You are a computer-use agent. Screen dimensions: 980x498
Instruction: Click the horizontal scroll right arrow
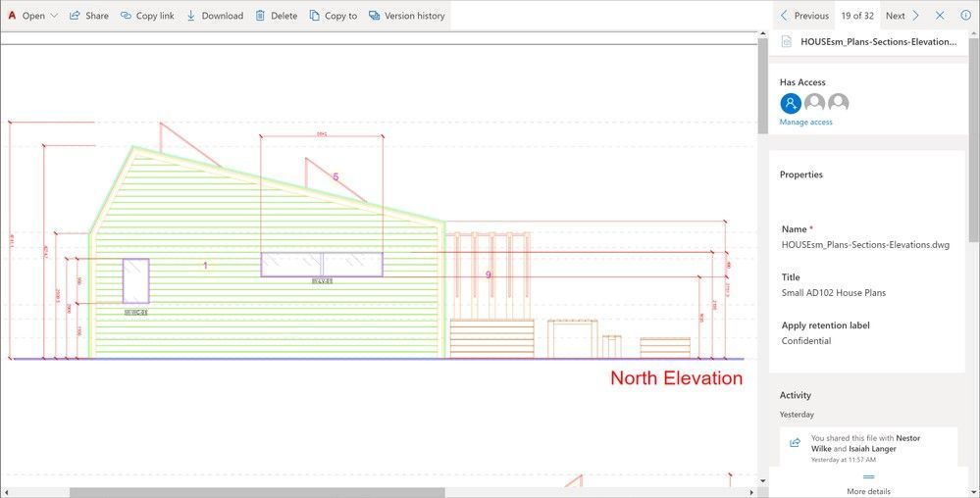coord(751,492)
